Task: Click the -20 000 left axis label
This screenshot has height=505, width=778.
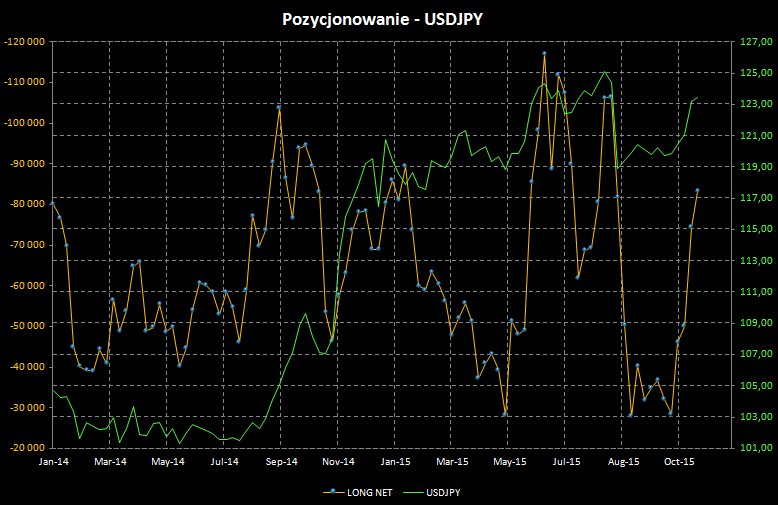Action: pos(26,448)
